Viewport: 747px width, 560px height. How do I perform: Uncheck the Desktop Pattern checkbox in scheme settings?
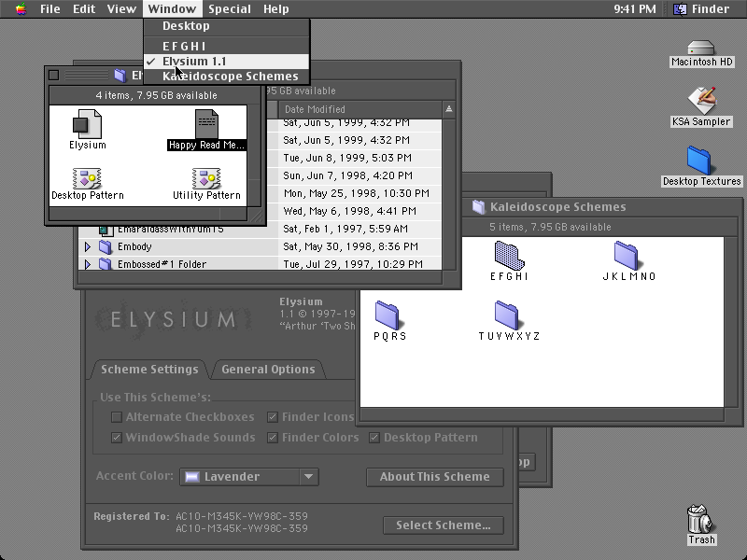[374, 438]
